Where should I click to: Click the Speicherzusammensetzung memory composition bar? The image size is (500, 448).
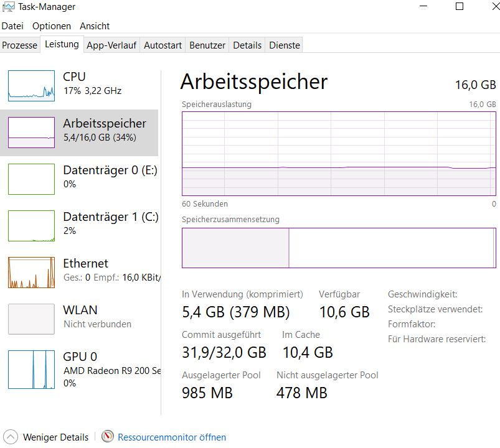pyautogui.click(x=339, y=248)
